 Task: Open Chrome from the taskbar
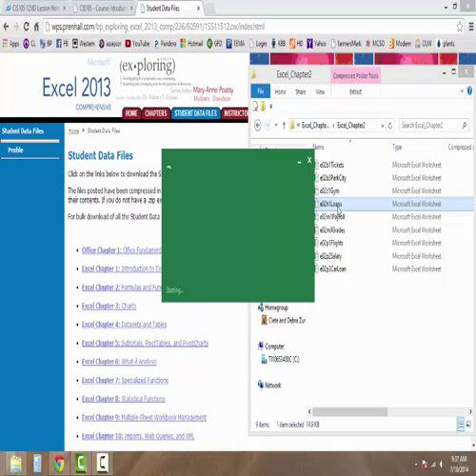(x=59, y=464)
